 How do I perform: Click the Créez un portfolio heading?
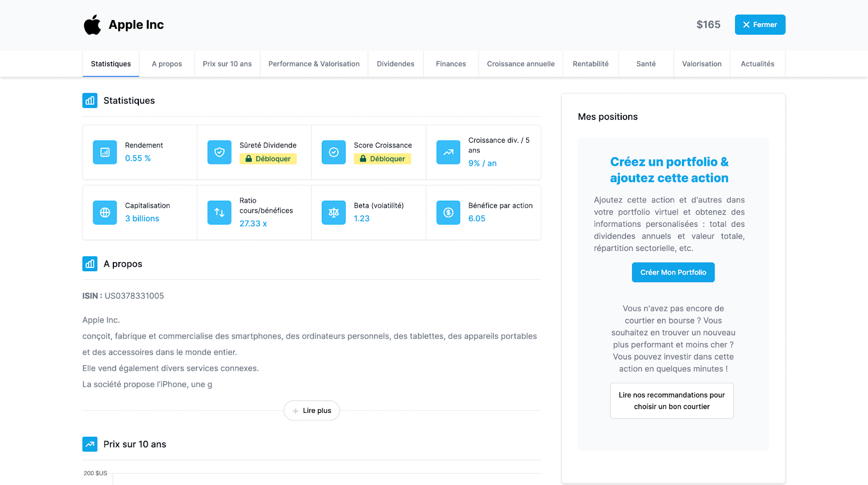pyautogui.click(x=669, y=170)
